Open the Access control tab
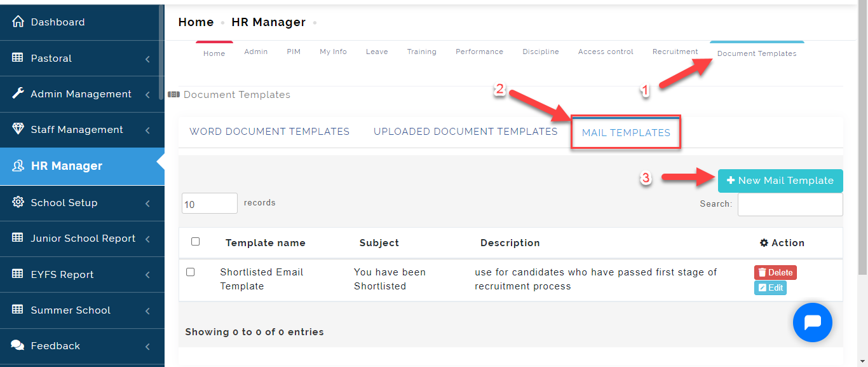Image resolution: width=868 pixels, height=367 pixels. coord(606,52)
